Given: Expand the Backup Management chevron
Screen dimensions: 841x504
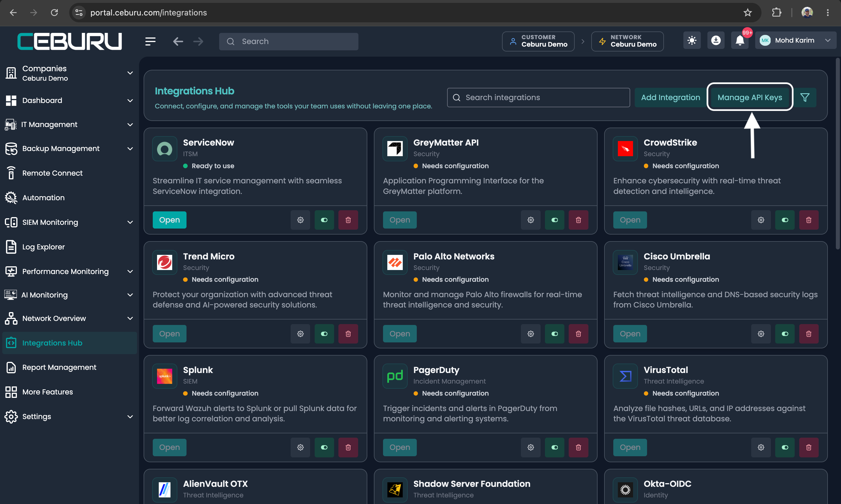Looking at the screenshot, I should coord(130,149).
